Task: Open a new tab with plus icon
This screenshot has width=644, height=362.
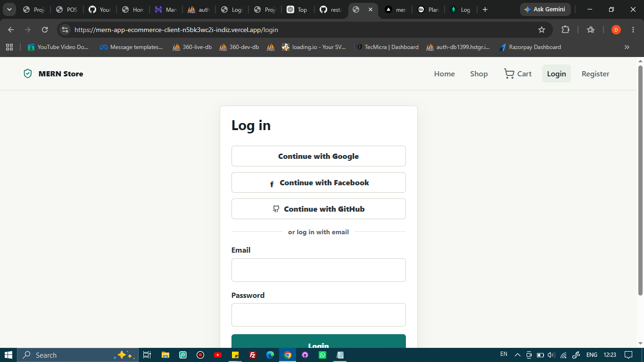Action: pos(485,9)
